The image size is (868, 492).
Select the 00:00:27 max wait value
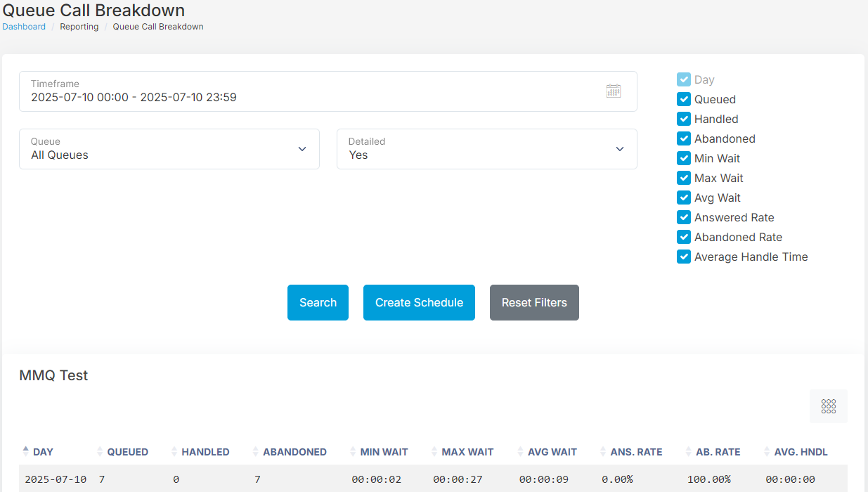(458, 479)
